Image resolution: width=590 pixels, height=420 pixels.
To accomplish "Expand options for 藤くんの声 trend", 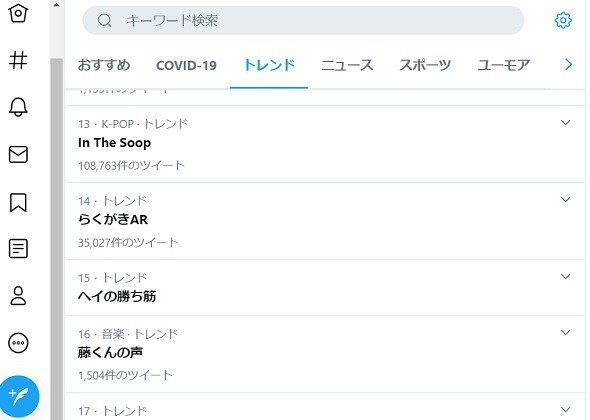I will click(565, 332).
